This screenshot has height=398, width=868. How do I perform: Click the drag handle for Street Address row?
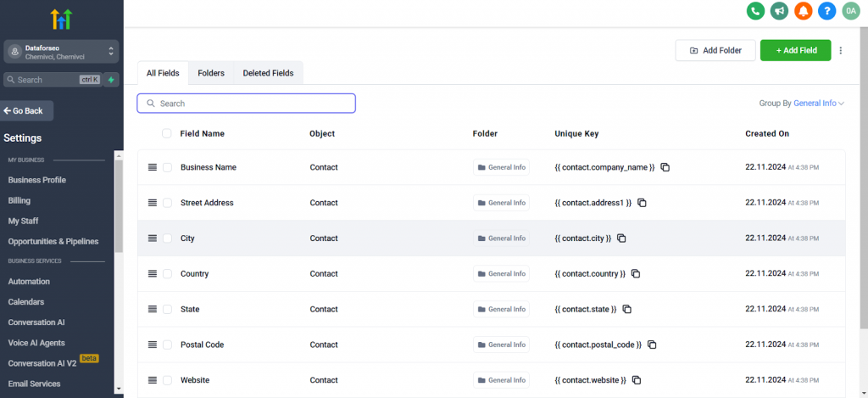pos(153,203)
